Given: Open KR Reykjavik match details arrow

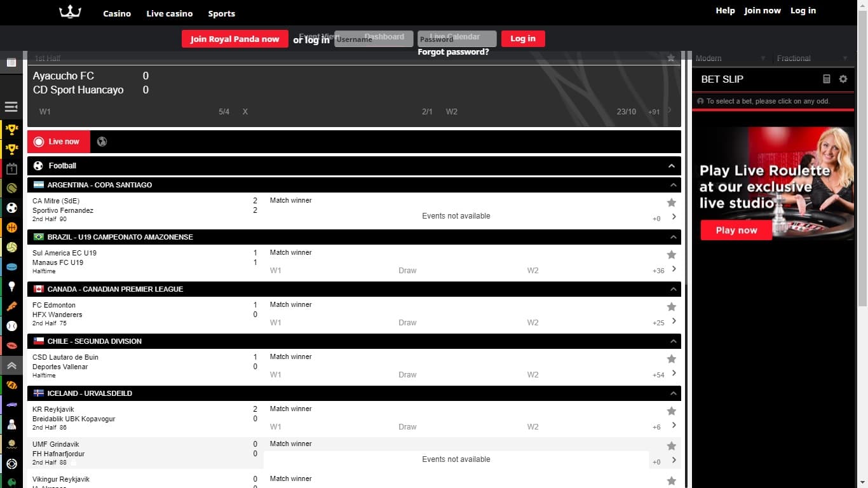Looking at the screenshot, I should [674, 425].
